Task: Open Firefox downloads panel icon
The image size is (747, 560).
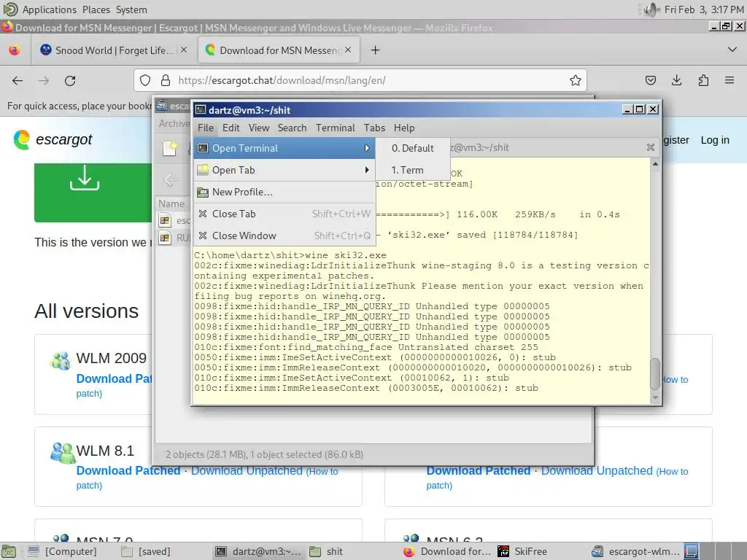Action: click(676, 80)
